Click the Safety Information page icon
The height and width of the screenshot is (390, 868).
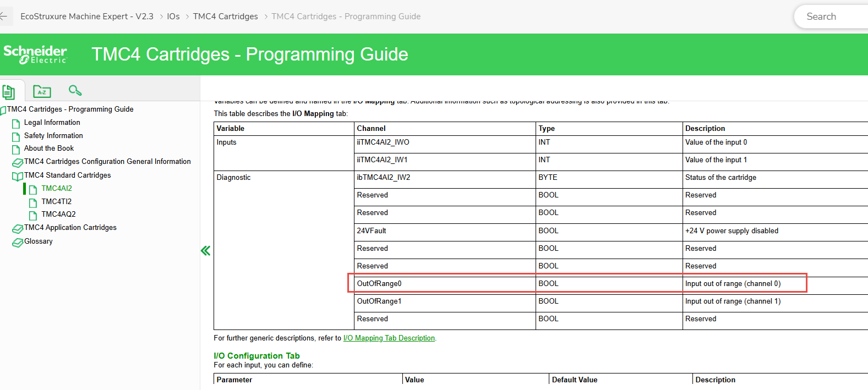click(16, 136)
